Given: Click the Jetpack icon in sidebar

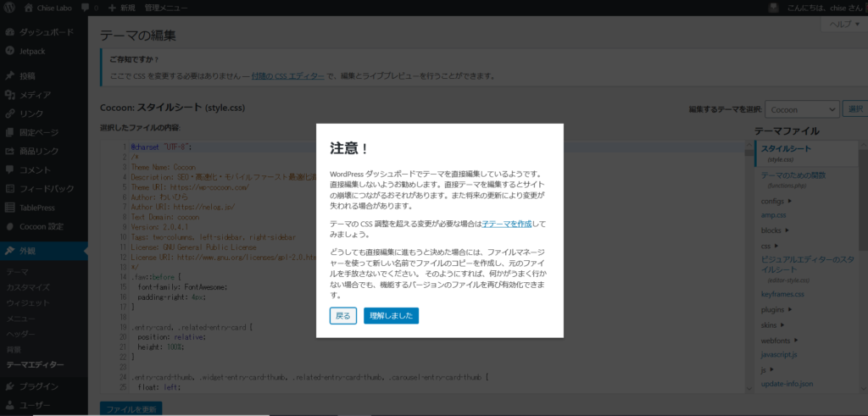Looking at the screenshot, I should 9,51.
